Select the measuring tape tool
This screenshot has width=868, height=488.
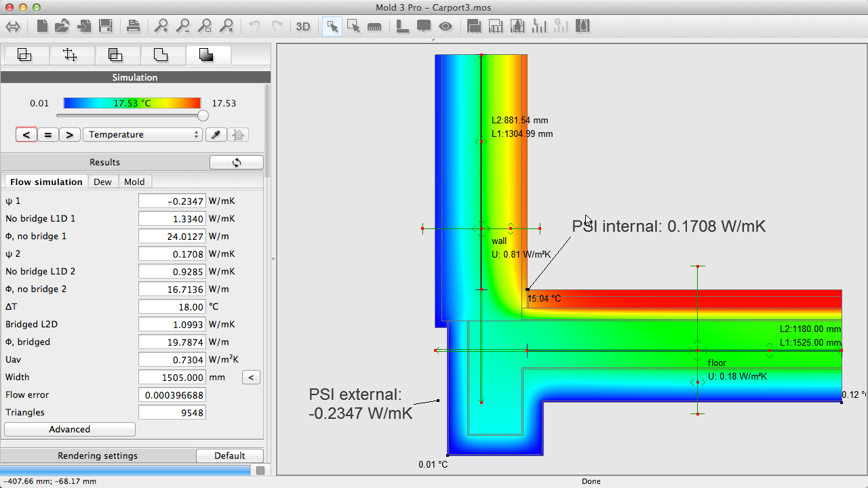click(x=374, y=26)
